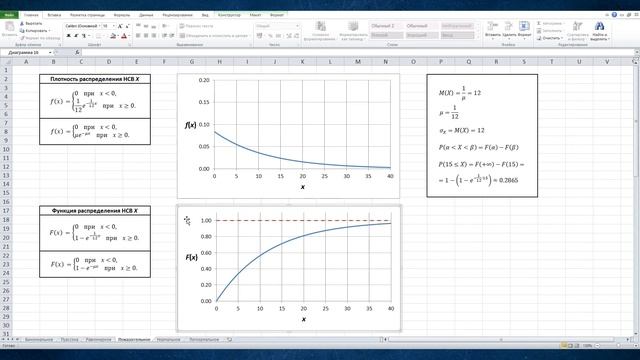The height and width of the screenshot is (360, 640).
Task: Toggle italic formatting
Action: [76, 36]
